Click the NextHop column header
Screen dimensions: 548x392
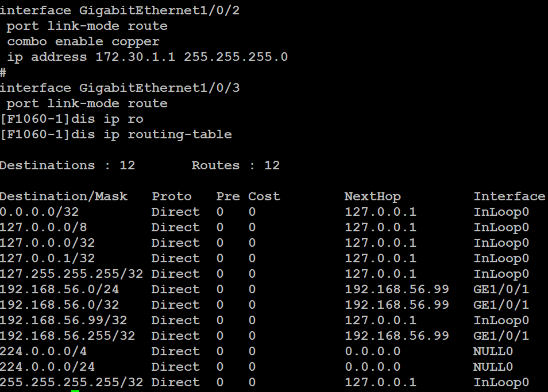coord(372,196)
